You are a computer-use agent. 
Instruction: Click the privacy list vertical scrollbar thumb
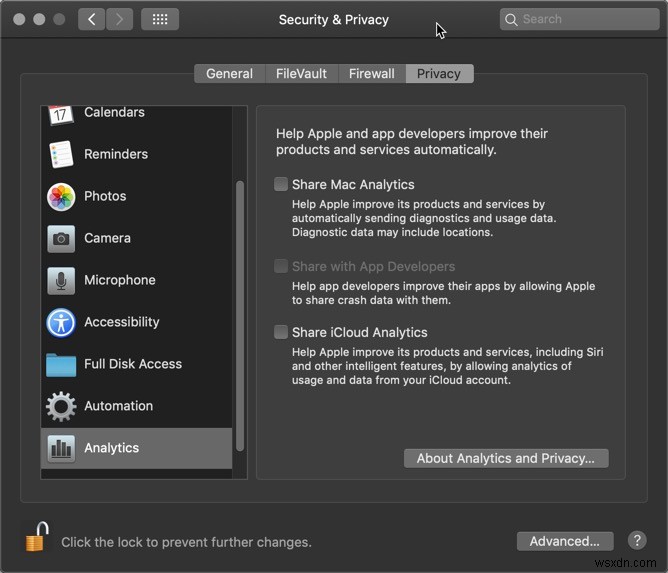240,316
